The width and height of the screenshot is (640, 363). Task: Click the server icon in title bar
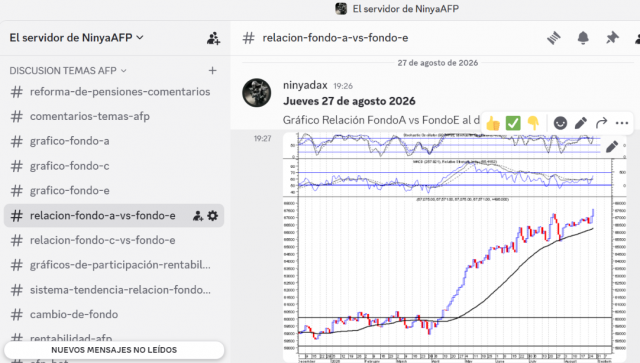(341, 9)
